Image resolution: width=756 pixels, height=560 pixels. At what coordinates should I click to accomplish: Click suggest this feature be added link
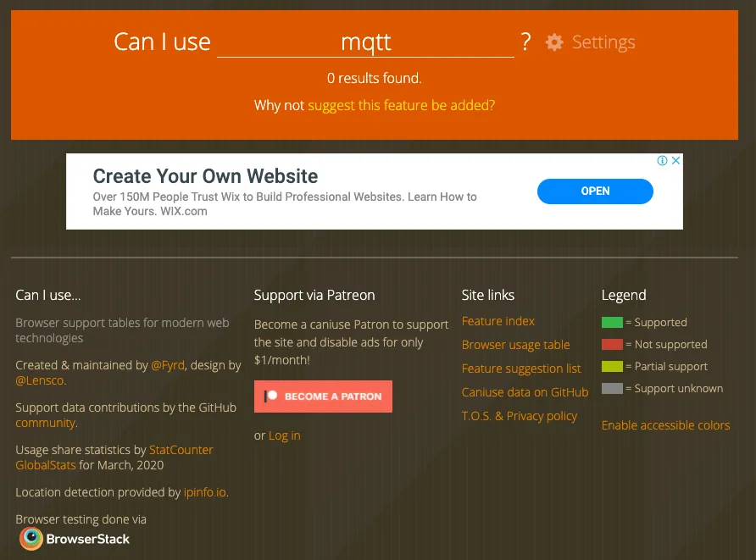tap(401, 106)
